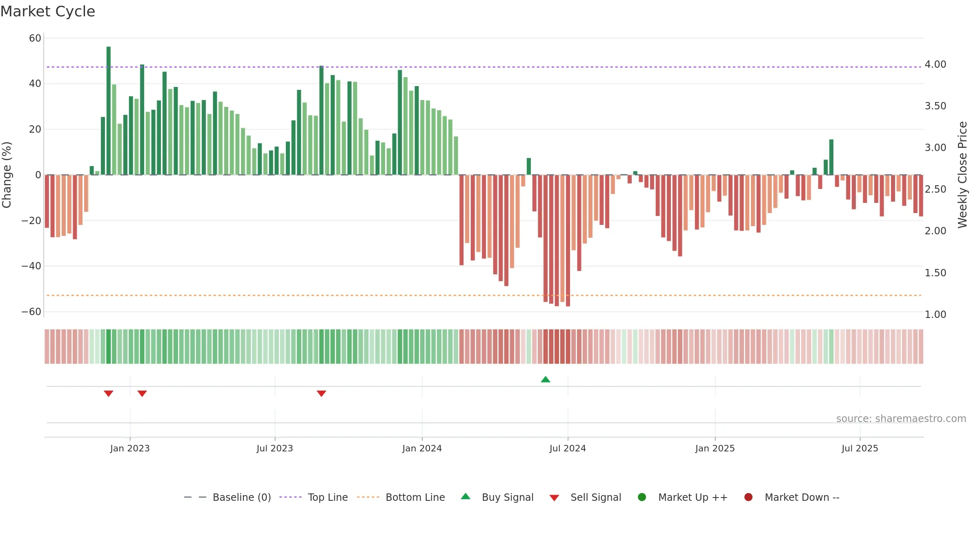Click the Jul 2025 axis label
Viewport: 980px width, 551px height.
click(x=860, y=449)
